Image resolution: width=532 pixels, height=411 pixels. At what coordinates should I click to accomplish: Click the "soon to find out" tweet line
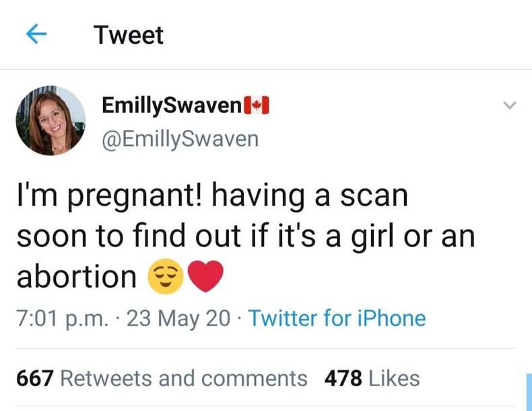coord(246,236)
